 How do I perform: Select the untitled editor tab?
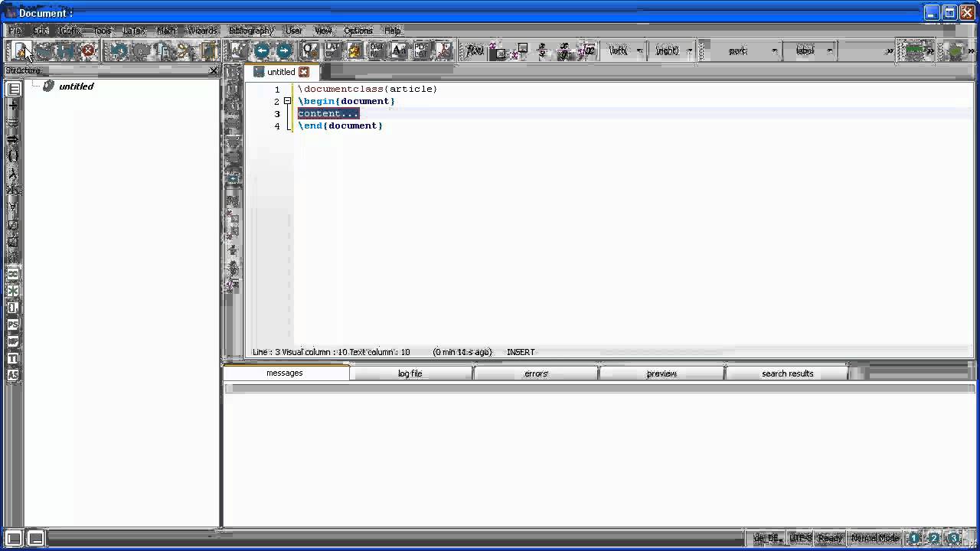click(x=280, y=72)
